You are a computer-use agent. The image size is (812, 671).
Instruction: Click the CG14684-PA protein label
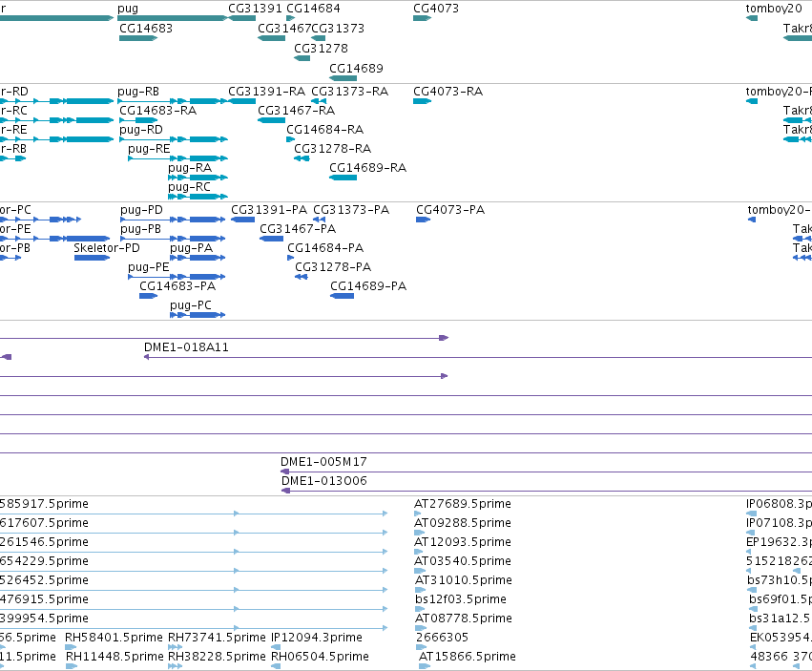tap(325, 248)
